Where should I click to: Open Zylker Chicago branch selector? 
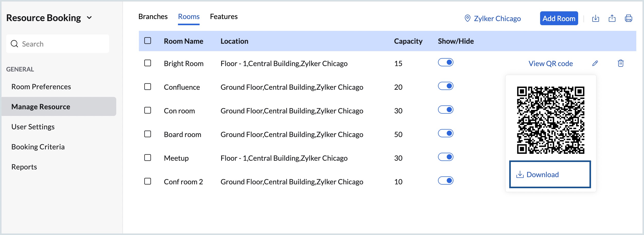[497, 19]
